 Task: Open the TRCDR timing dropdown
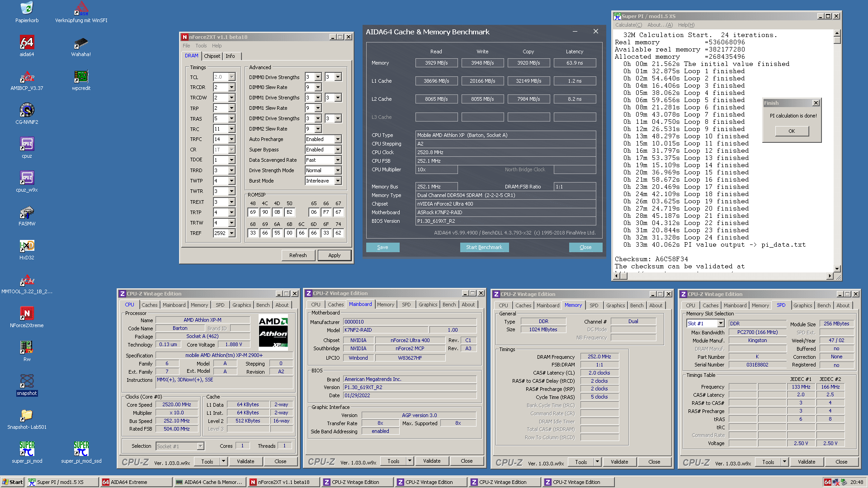click(231, 87)
